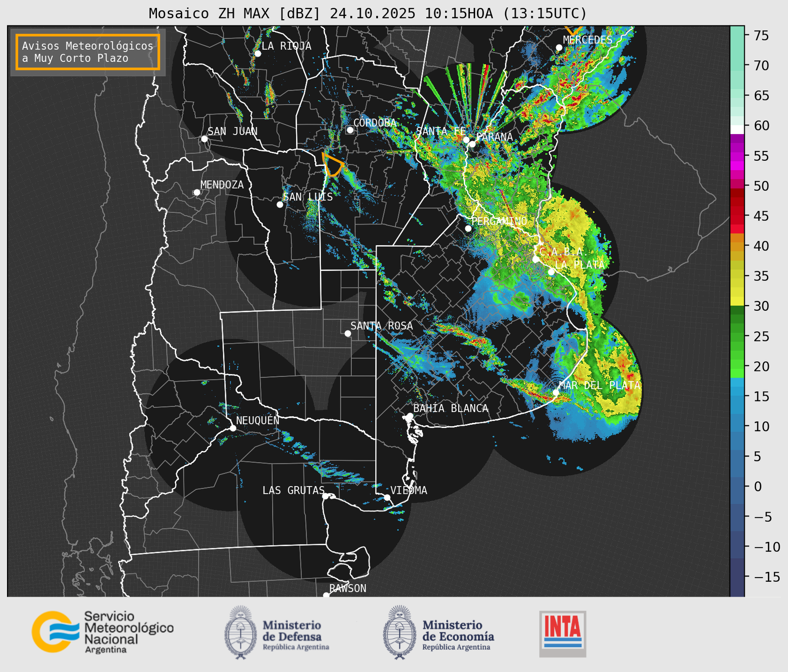Click the 20 label on the dBZ scale

[761, 366]
